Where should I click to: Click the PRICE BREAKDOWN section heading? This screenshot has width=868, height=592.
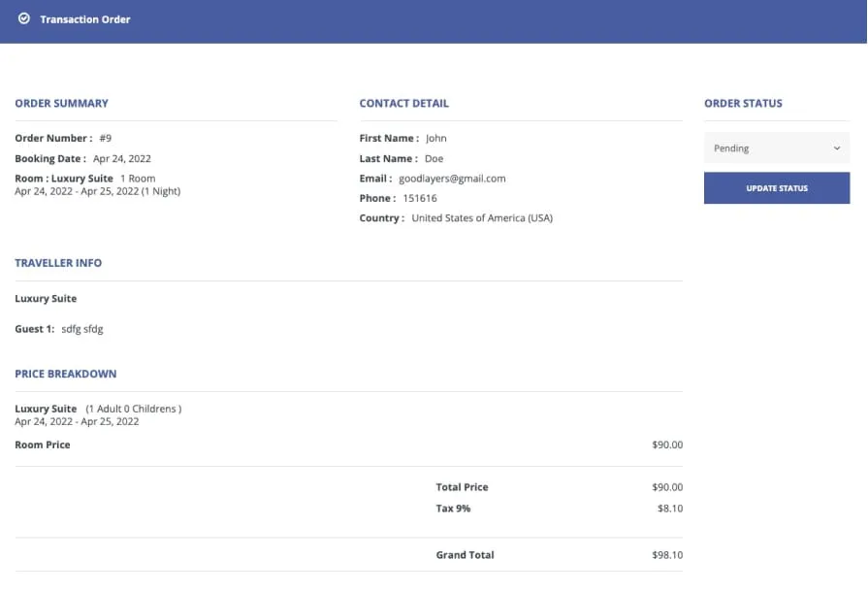tap(65, 374)
